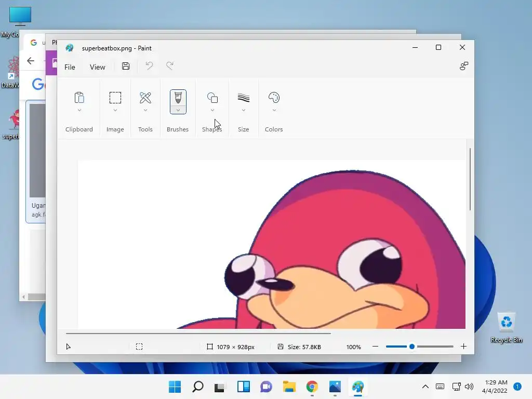Click the Size: 57.8KB text
Viewport: 532px width, 399px height.
click(304, 347)
